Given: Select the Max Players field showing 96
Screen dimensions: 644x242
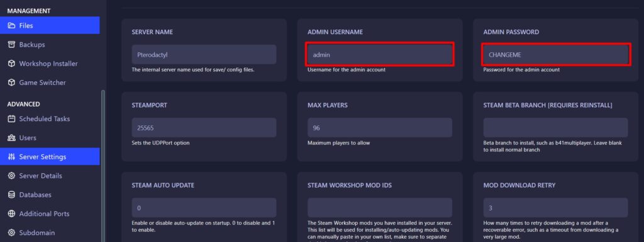Looking at the screenshot, I should [380, 127].
